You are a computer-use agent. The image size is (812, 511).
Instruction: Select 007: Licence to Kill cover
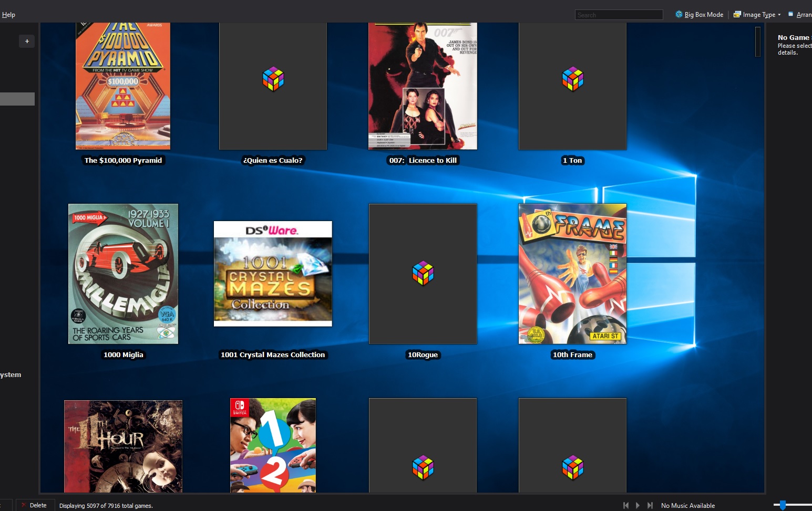pyautogui.click(x=423, y=86)
